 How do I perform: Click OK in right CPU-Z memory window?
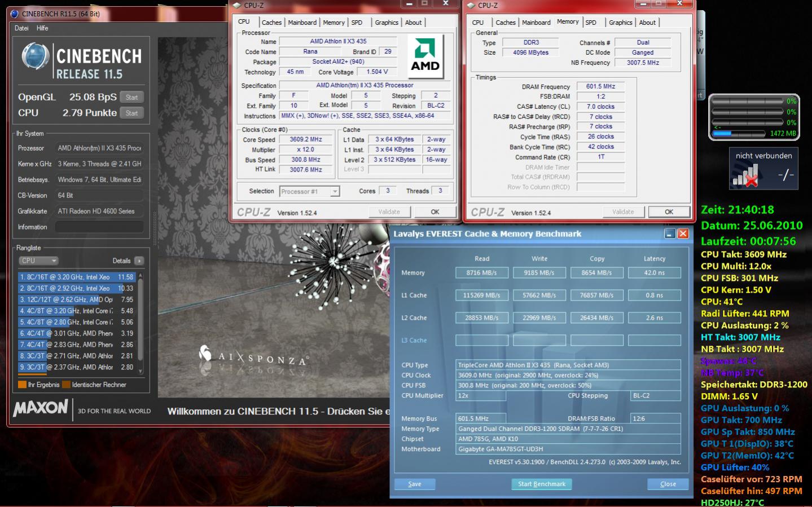coord(669,212)
